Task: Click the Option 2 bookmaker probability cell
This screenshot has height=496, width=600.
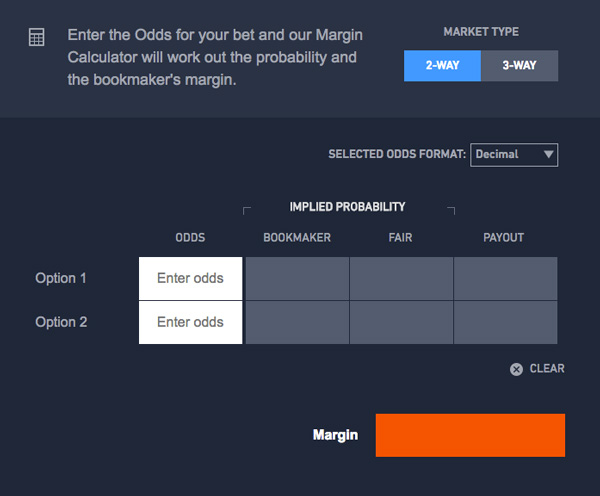Action: tap(297, 322)
